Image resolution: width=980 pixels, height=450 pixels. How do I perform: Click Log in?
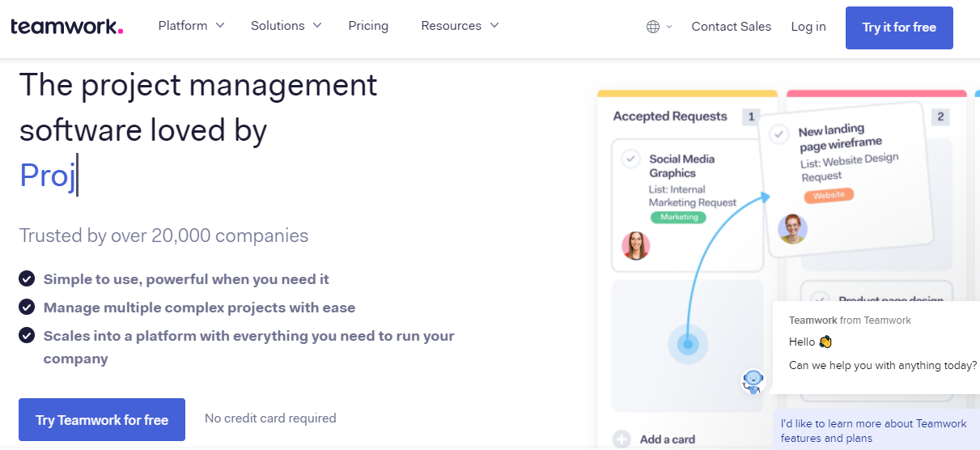(x=808, y=27)
